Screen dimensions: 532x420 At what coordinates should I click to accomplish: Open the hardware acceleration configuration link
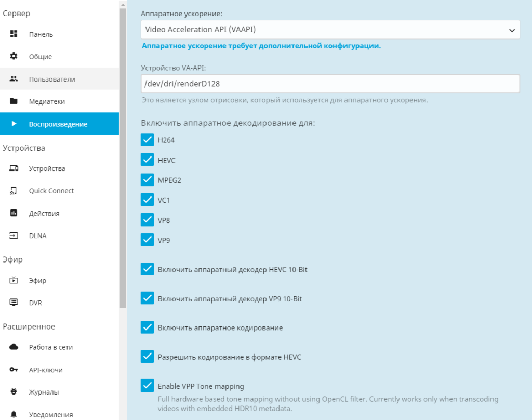coord(261,46)
